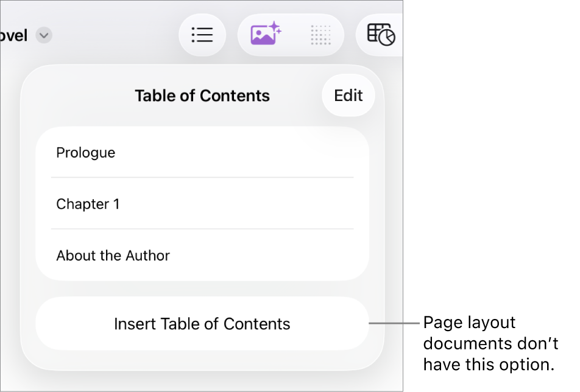This screenshot has height=392, width=580.
Task: Toggle the Table of Contents panel open
Action: click(x=202, y=35)
